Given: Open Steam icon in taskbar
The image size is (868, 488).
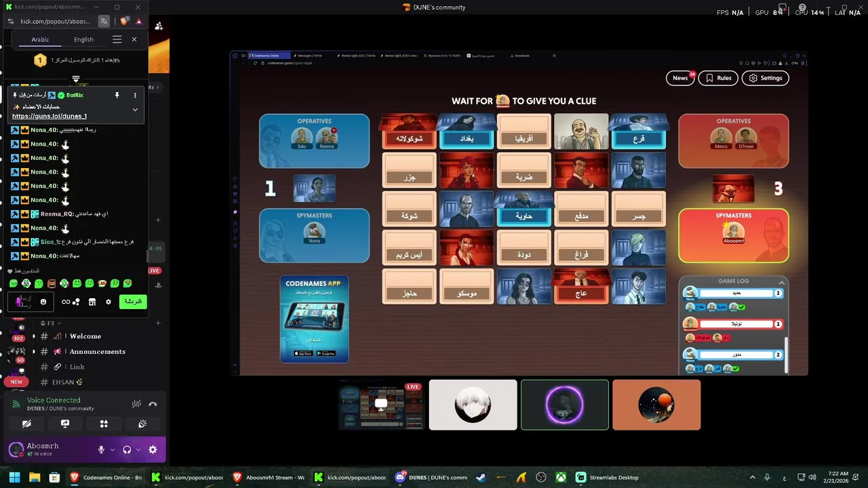Looking at the screenshot, I should tap(481, 477).
